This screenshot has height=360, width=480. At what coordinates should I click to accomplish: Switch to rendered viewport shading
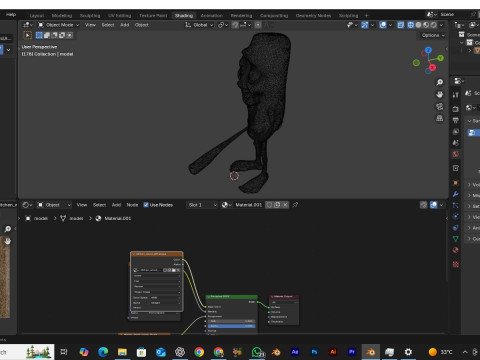point(433,25)
